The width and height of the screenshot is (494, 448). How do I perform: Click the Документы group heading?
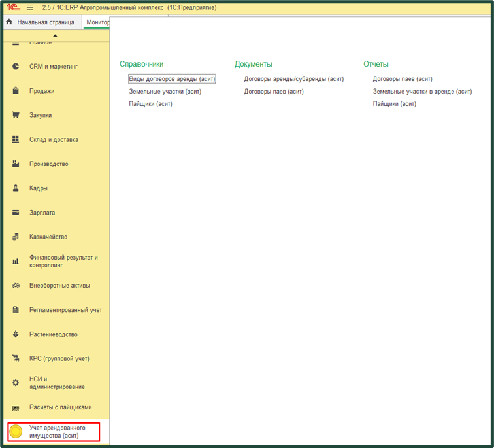click(x=254, y=64)
